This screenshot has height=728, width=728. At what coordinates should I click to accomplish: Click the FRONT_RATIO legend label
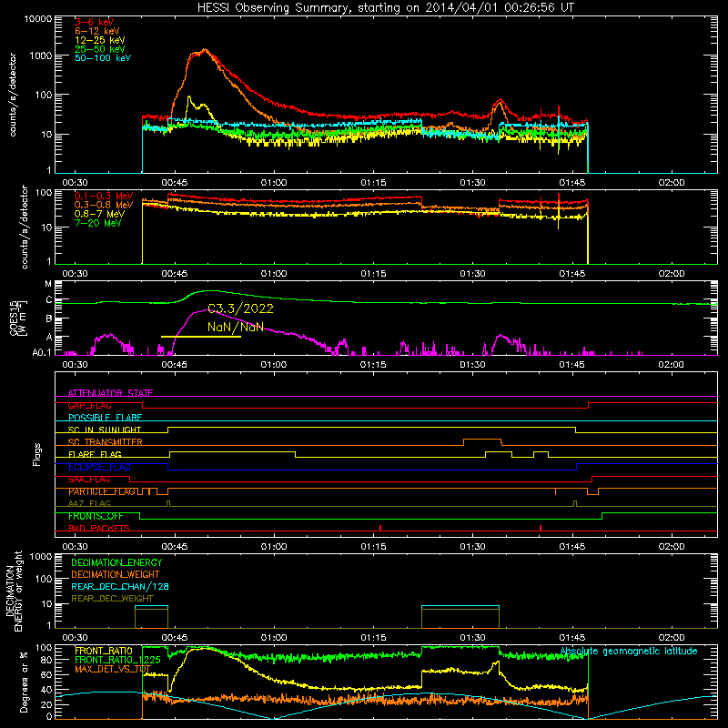[x=104, y=651]
